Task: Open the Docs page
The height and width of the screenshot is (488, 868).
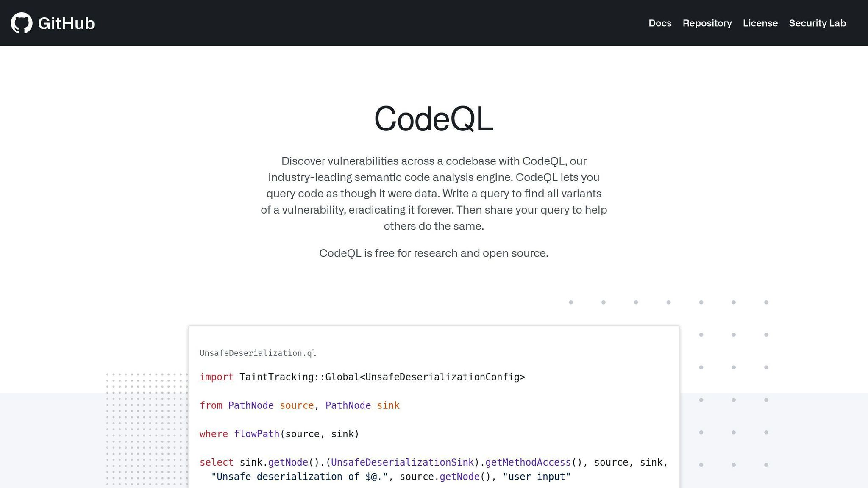Action: pos(659,23)
